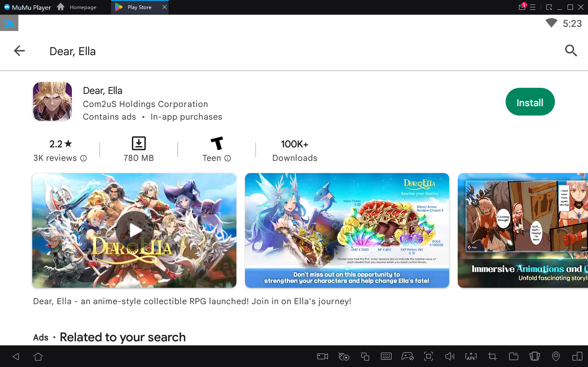Tap the 3K reviews label
588x367 pixels.
(x=55, y=158)
